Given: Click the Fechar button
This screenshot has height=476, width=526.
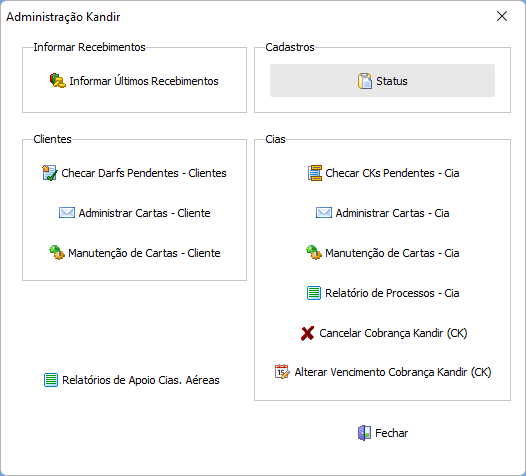Looking at the screenshot, I should click(x=382, y=433).
